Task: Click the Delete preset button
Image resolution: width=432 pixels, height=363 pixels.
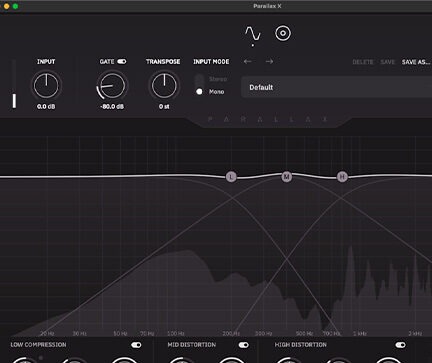Action: click(363, 62)
